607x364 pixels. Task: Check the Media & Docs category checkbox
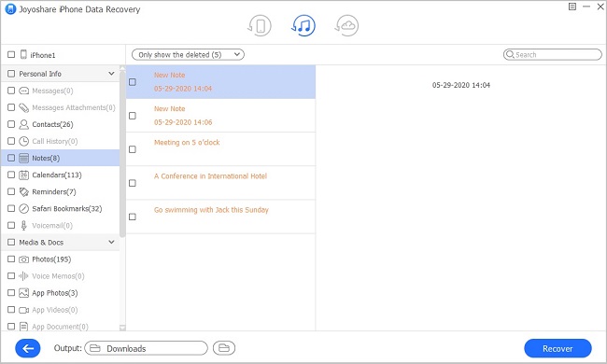[x=11, y=243]
